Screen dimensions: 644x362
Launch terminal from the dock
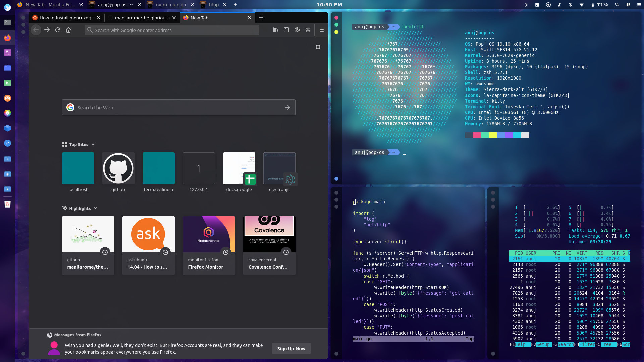pyautogui.click(x=7, y=22)
